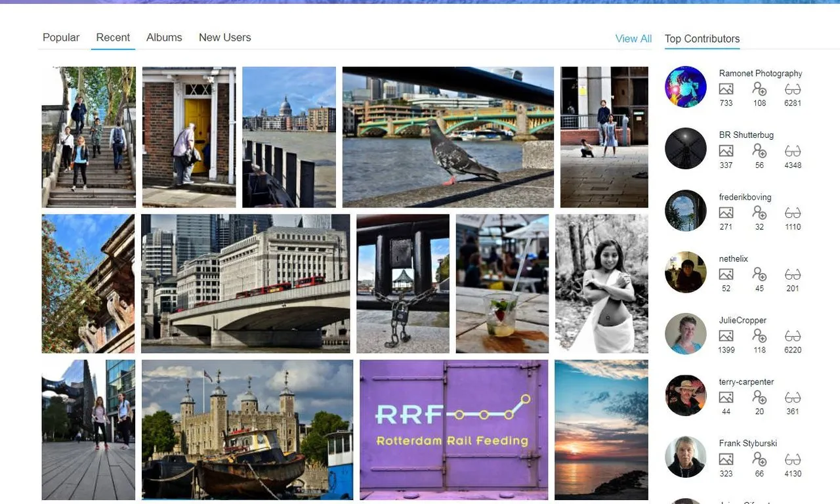This screenshot has height=504, width=840.
Task: Open the Albums tab
Action: 164,37
